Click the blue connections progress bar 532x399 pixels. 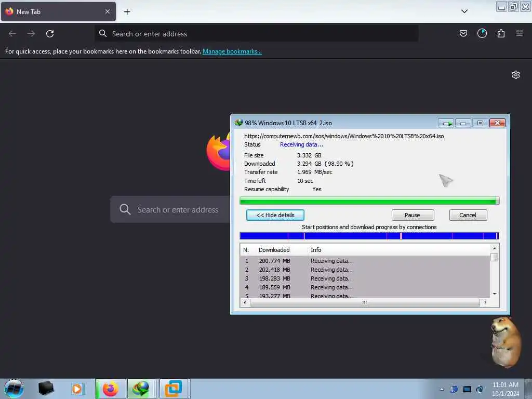tap(369, 236)
